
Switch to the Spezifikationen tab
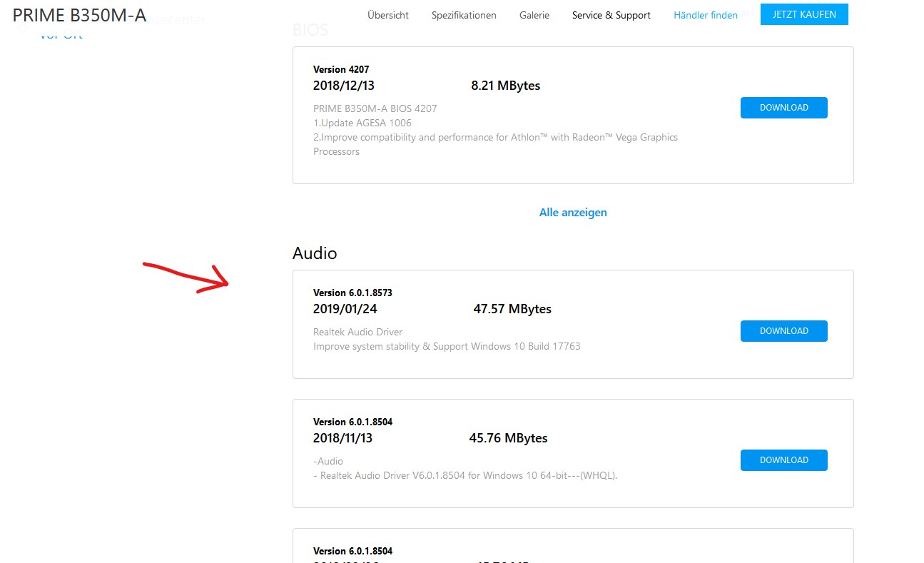[x=464, y=15]
